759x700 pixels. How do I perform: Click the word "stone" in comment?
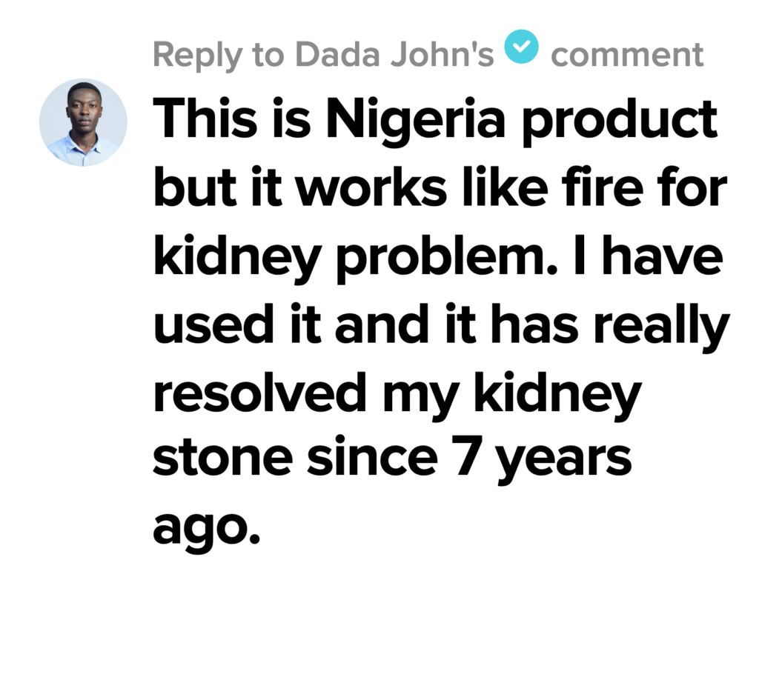(x=219, y=459)
